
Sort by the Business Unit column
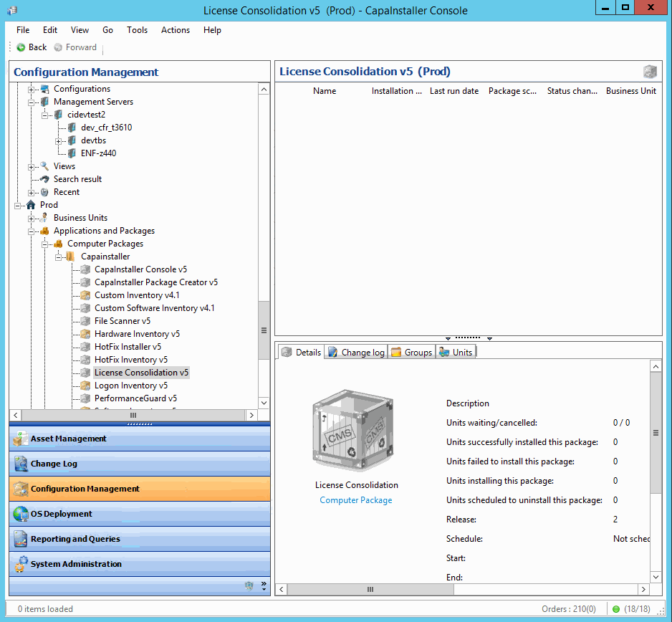click(631, 91)
